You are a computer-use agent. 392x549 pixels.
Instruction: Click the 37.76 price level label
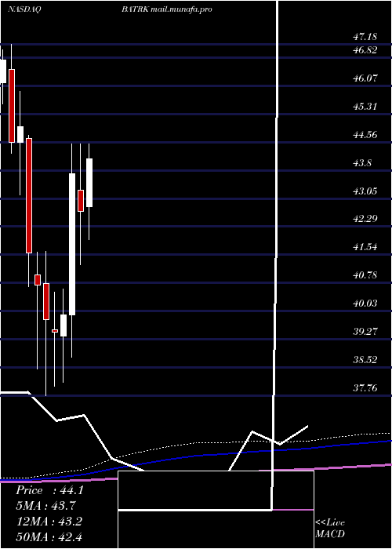click(x=365, y=387)
